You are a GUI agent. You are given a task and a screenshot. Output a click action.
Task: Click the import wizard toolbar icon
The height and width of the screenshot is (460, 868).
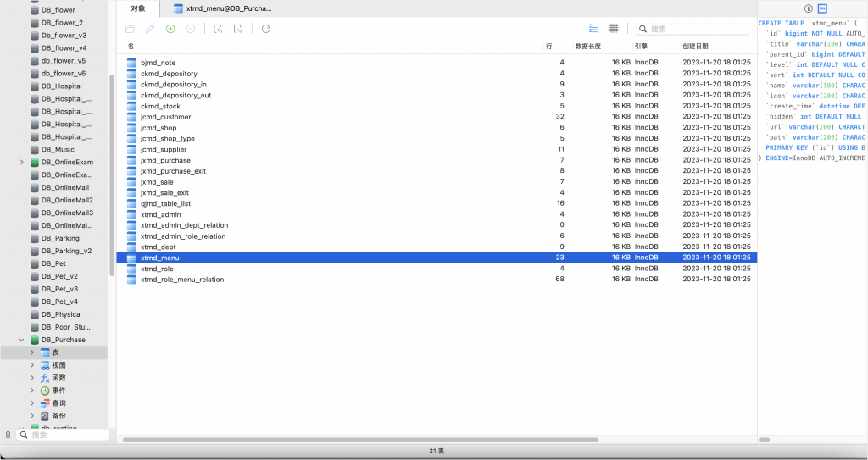click(218, 29)
